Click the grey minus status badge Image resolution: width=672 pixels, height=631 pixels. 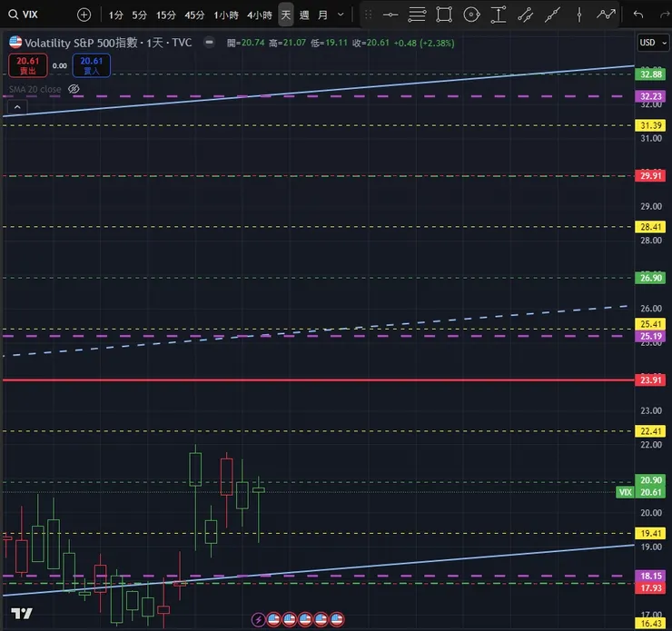click(x=209, y=42)
